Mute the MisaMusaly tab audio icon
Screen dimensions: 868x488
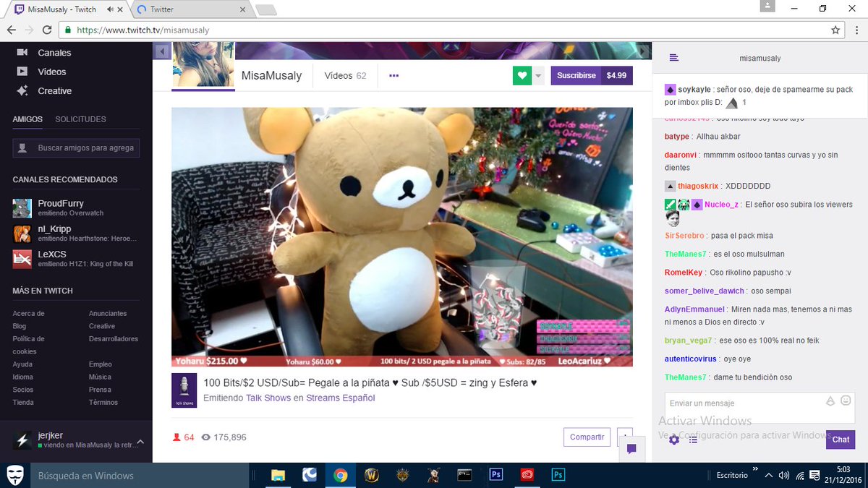pos(109,9)
